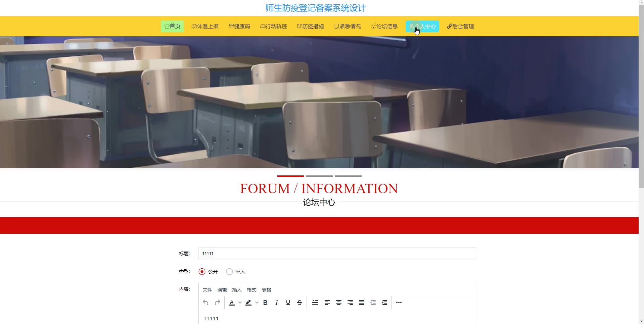Image resolution: width=644 pixels, height=324 pixels.
Task: Decrease indent in editor
Action: coord(373,303)
